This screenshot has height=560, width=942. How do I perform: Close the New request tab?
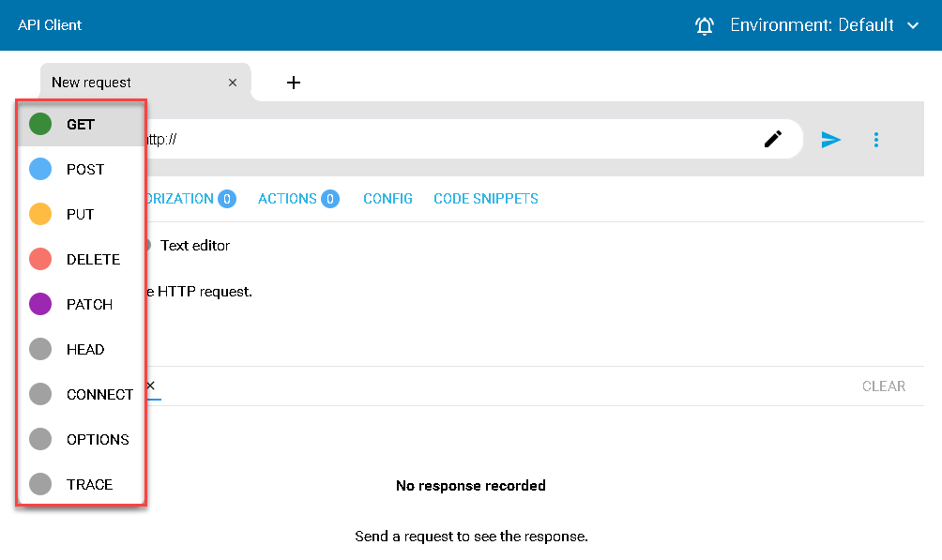click(233, 83)
